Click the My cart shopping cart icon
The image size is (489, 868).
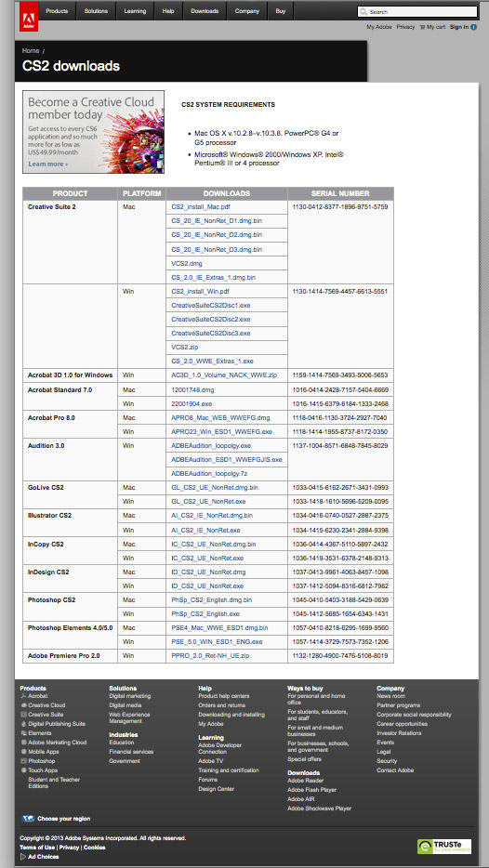coord(423,27)
